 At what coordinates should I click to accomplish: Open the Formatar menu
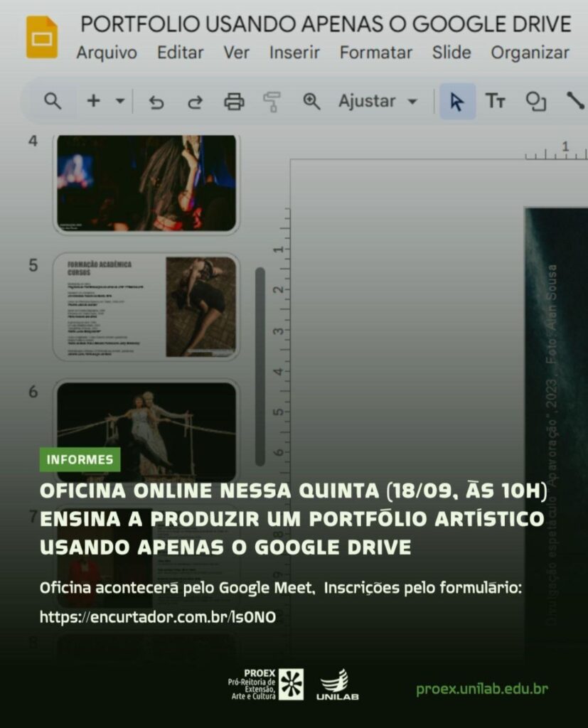pos(375,53)
